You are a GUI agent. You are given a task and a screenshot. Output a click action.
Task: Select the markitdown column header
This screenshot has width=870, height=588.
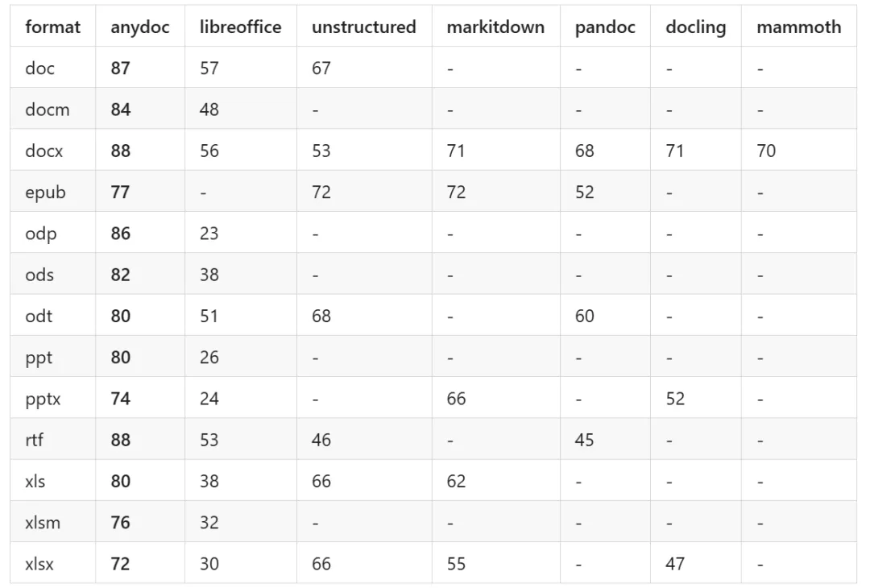click(495, 27)
